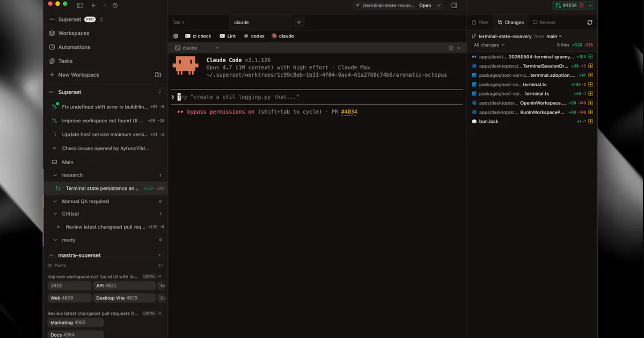Open 'Improve workspace not found UI' workspace row
644x338 pixels.
point(105,121)
